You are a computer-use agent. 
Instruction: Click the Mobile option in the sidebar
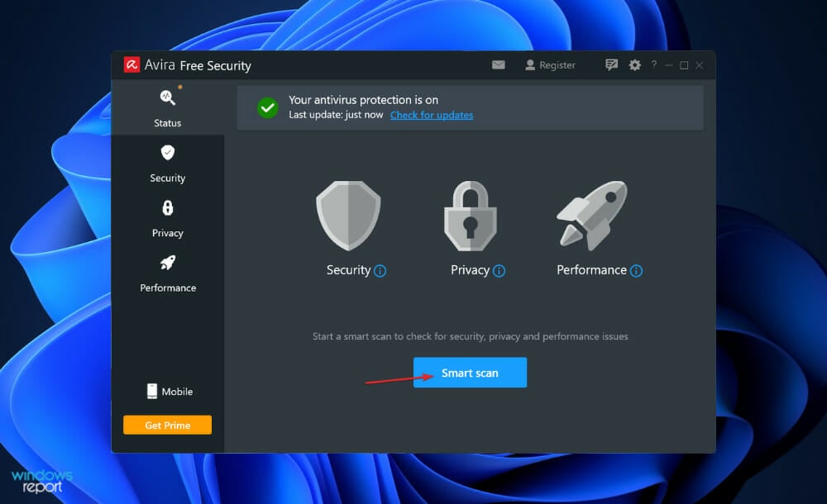(170, 391)
